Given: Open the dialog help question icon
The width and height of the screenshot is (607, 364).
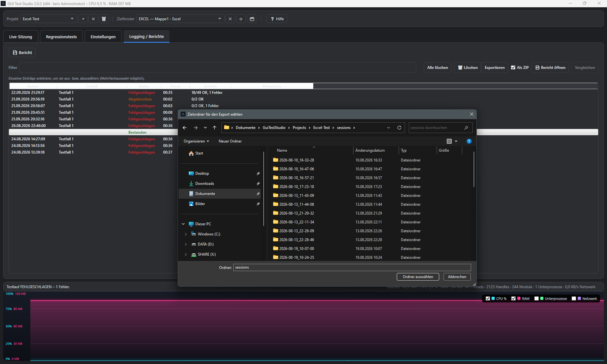Looking at the screenshot, I should (469, 141).
